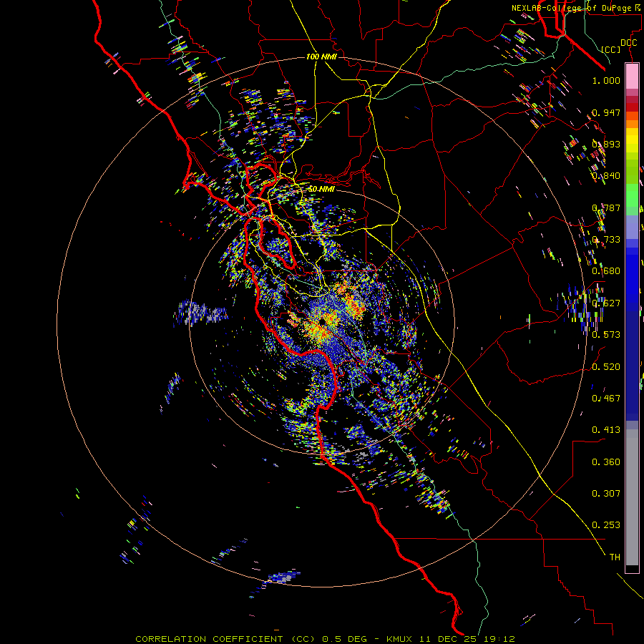The image size is (644, 644).
Task: Click the pink segment of the color bar
Action: pos(632,76)
